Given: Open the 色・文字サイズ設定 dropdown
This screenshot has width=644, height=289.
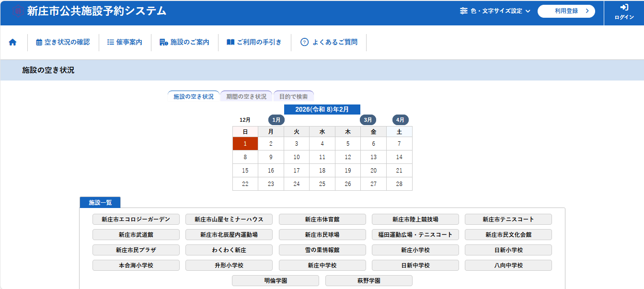Looking at the screenshot, I should tap(495, 11).
